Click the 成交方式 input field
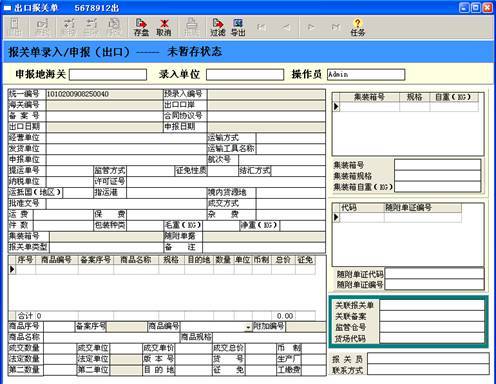The image size is (496, 384). [x=291, y=204]
